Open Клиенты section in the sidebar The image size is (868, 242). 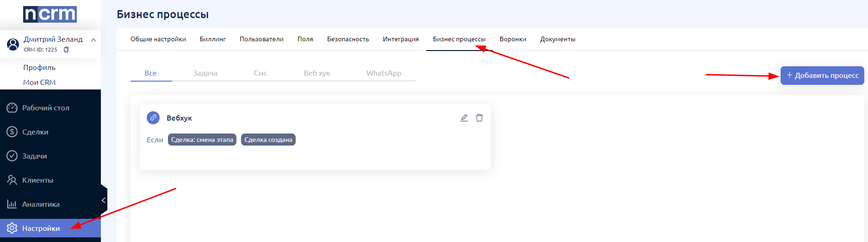pos(37,180)
